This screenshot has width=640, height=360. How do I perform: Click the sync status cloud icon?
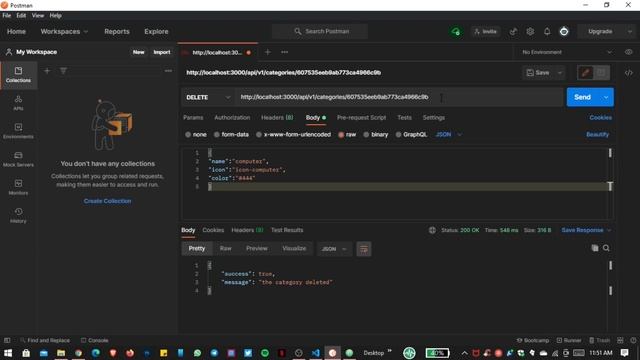tap(456, 31)
